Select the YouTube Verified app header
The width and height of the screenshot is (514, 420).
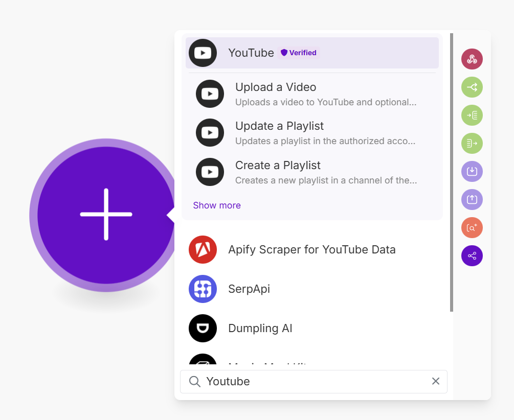coord(312,53)
